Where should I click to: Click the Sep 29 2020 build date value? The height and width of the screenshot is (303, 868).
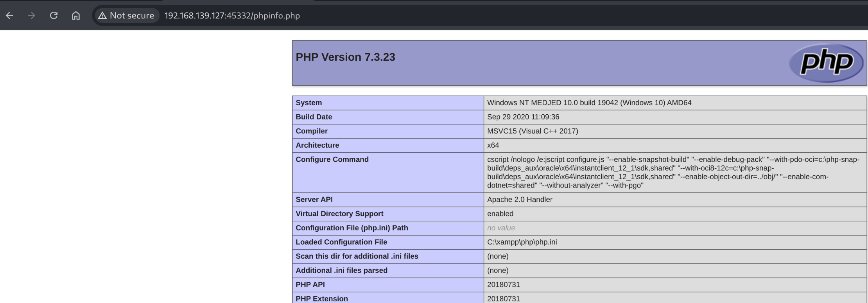(x=523, y=117)
